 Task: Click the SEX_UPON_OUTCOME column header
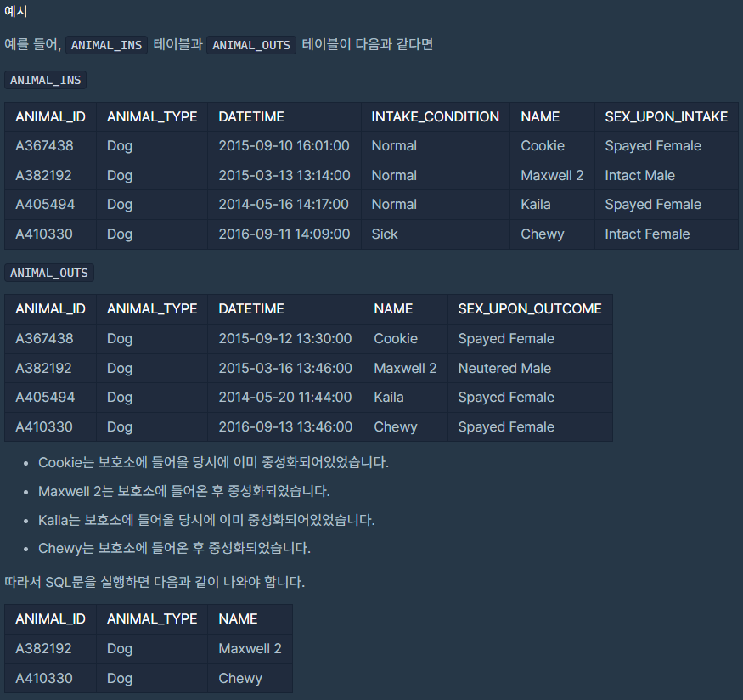coord(530,309)
